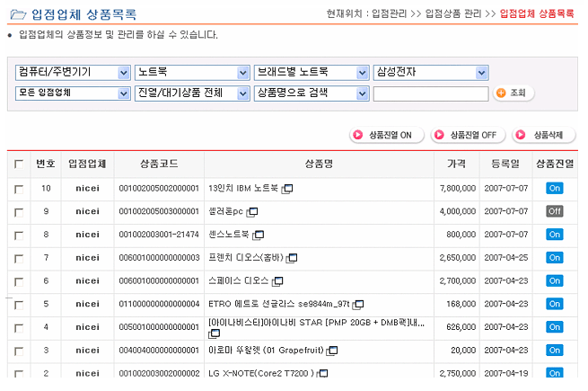The image size is (588, 391).
Task: Toggle the select-all checkbox in table header
Action: [19, 164]
